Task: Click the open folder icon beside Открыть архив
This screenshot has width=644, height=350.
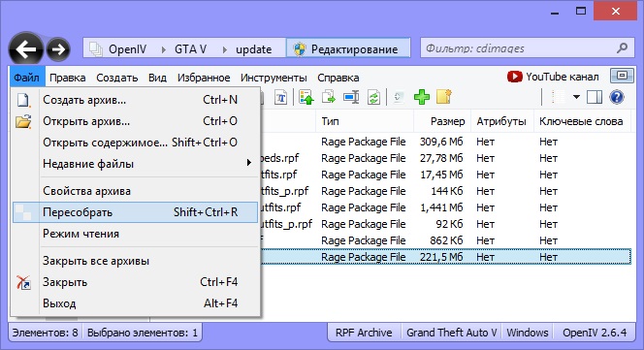Action: pyautogui.click(x=23, y=121)
